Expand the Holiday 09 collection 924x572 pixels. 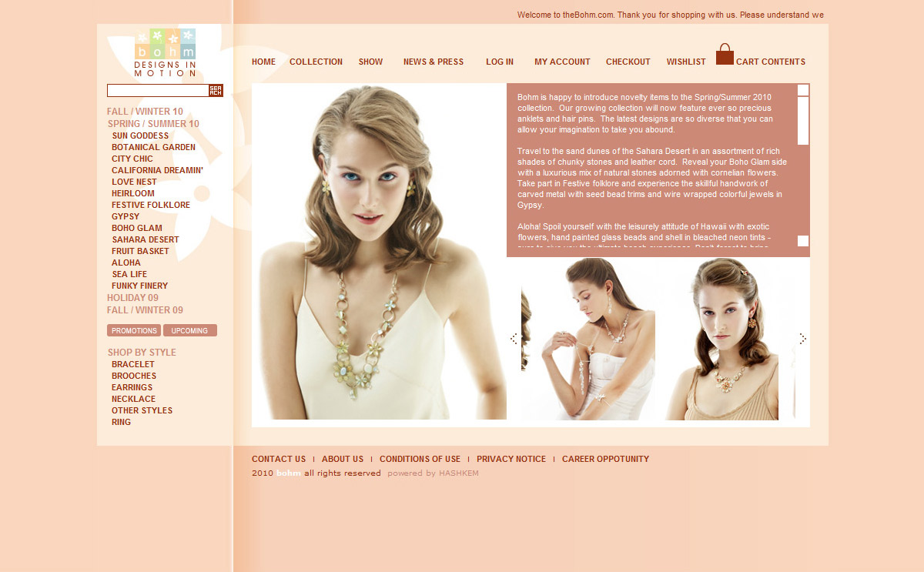(132, 298)
